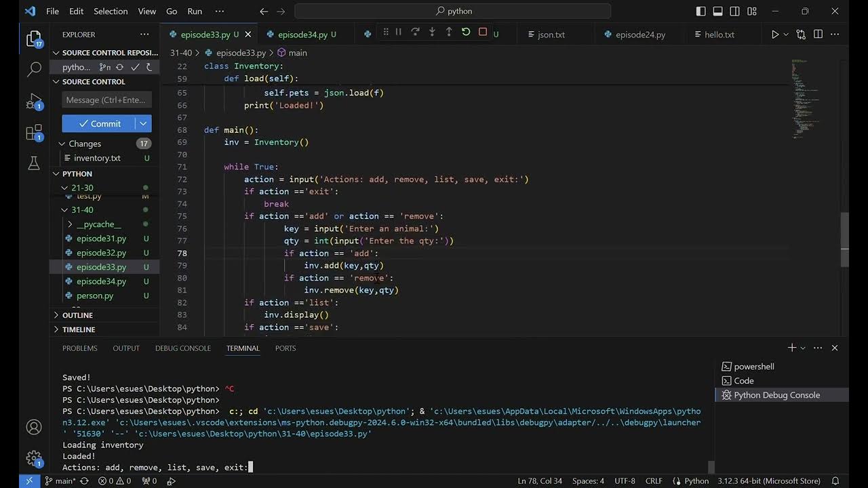This screenshot has height=488, width=868.
Task: Toggle the bottom panel visibility
Action: click(718, 12)
